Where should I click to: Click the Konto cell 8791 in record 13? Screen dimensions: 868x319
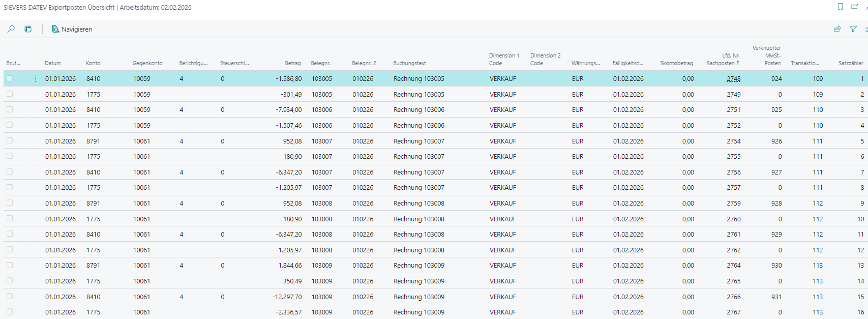tap(93, 266)
